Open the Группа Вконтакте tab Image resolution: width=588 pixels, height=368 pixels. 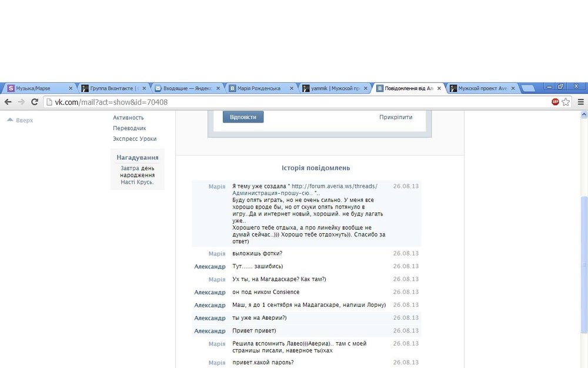[113, 88]
